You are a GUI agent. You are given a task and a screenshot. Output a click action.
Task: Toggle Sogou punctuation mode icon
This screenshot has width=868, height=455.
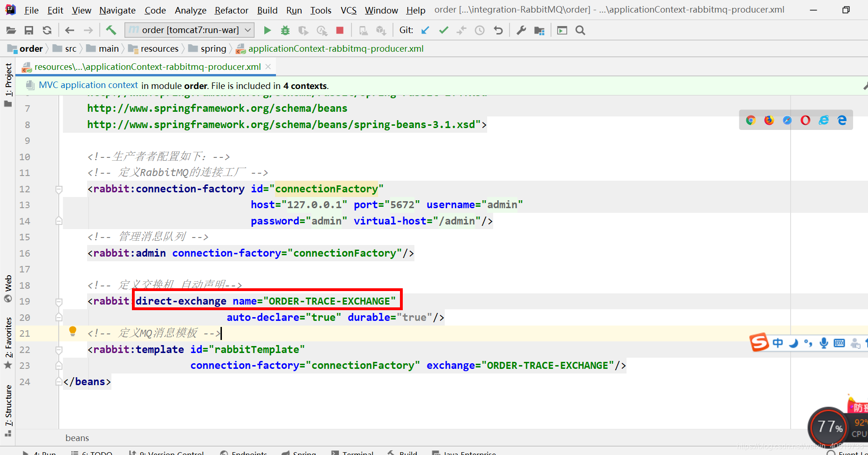point(808,343)
